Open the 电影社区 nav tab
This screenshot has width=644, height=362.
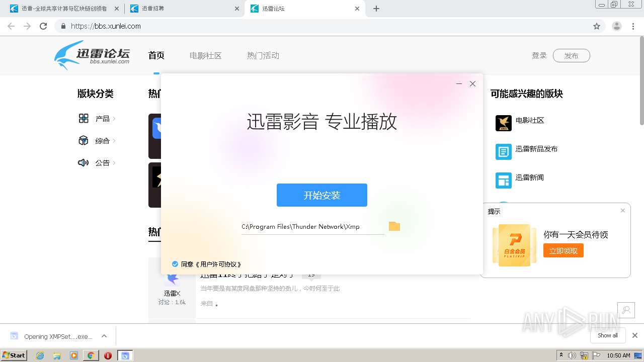click(205, 56)
